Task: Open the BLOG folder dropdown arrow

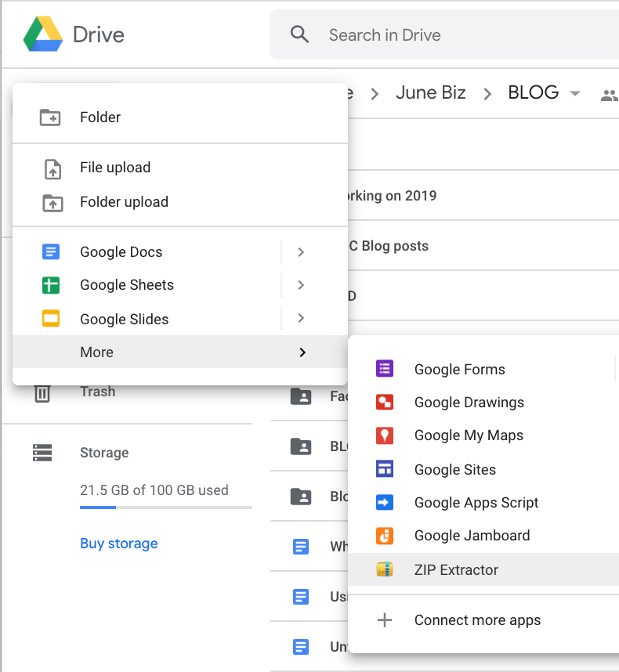Action: coord(575,93)
